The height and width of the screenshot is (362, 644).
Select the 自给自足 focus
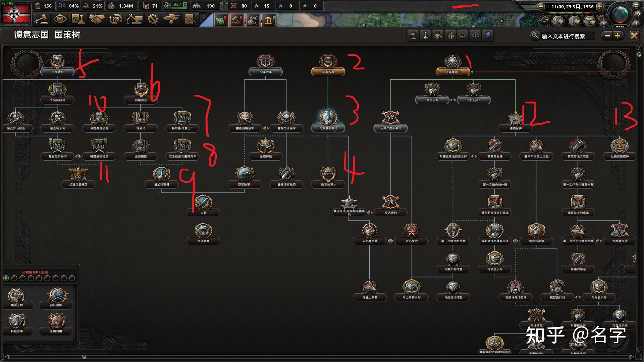141,94
